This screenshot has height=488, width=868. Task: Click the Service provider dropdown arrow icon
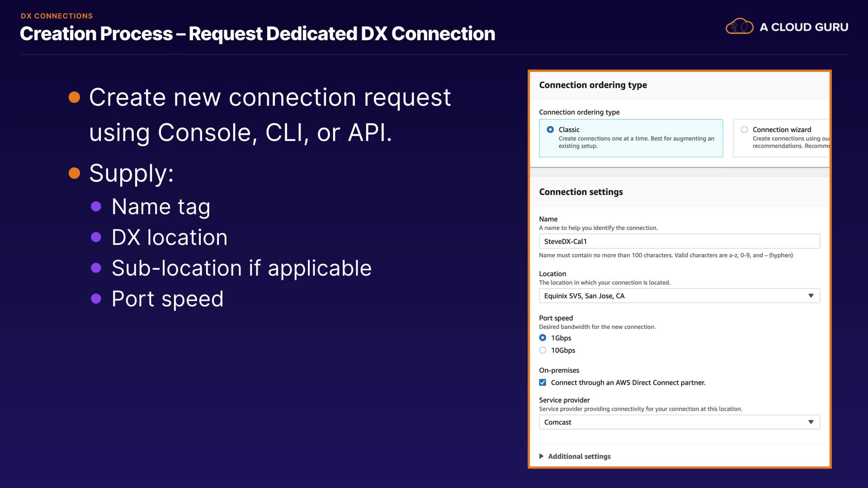click(x=811, y=422)
